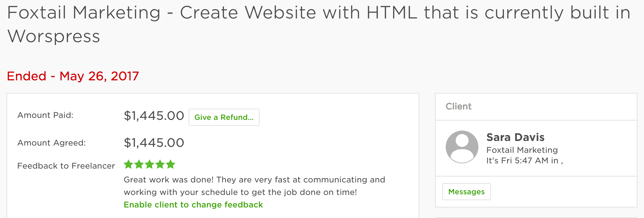The width and height of the screenshot is (644, 218).
Task: Click the Amount Agreed value $1,445.00
Action: pyautogui.click(x=154, y=143)
